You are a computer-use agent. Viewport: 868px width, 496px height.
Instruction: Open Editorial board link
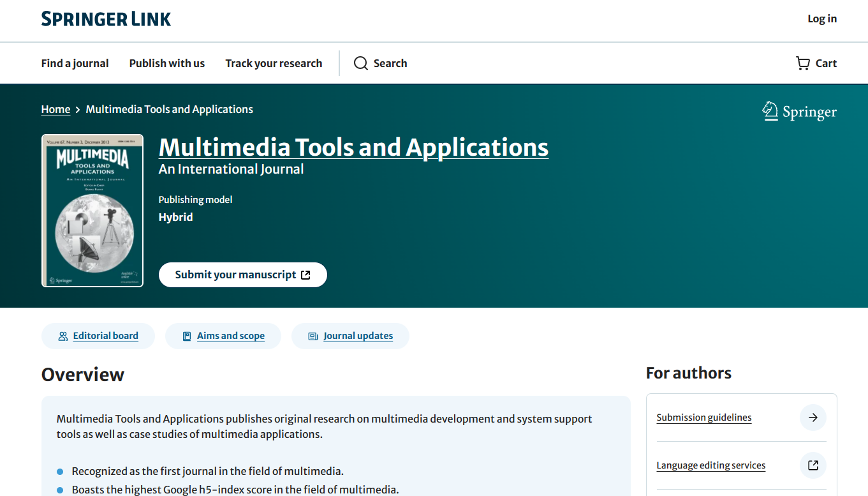pos(106,336)
